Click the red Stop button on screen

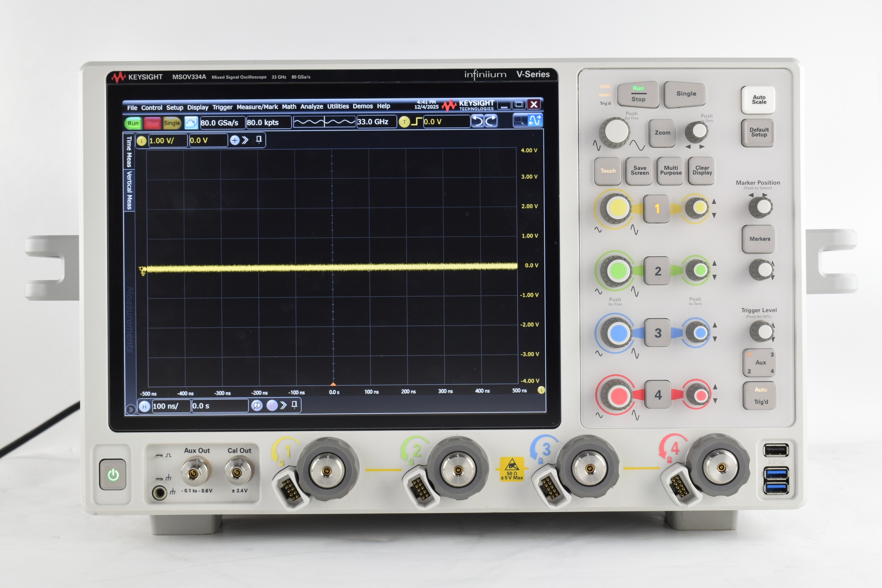[152, 123]
